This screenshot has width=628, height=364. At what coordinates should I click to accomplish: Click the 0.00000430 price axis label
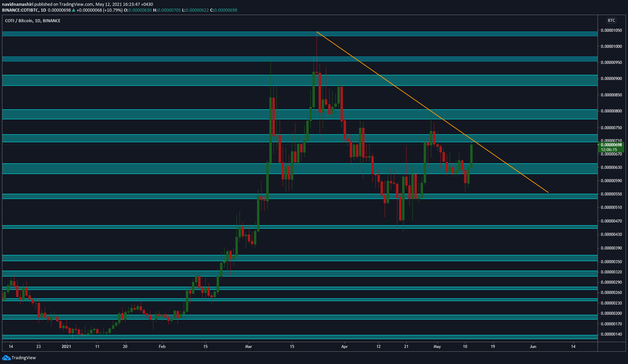[x=611, y=234]
